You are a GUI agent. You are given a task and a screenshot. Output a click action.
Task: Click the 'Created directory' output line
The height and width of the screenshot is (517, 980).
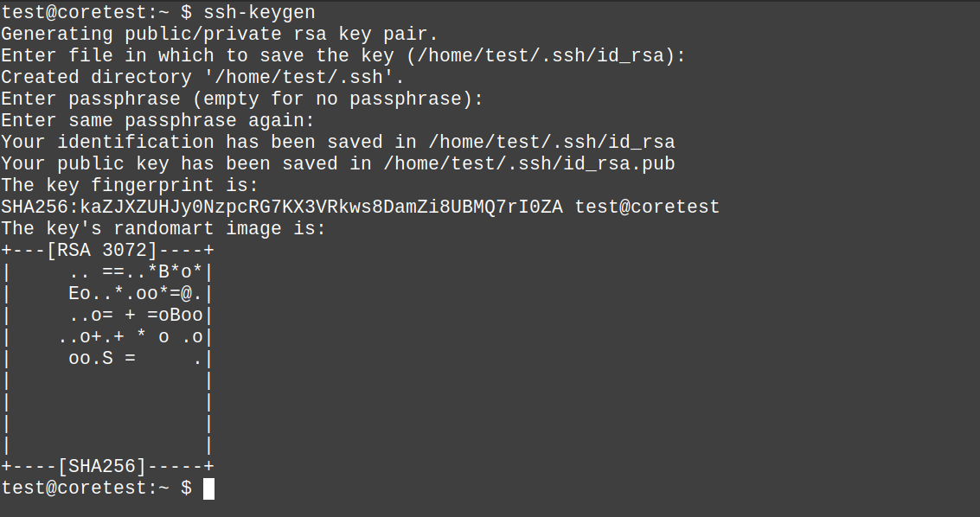[202, 77]
